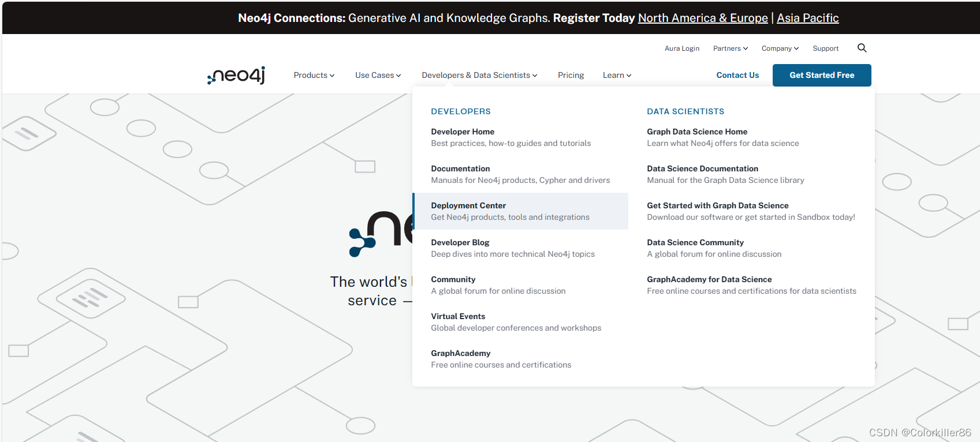The image size is (980, 442).
Task: Register for Asia Pacific event
Action: [x=807, y=18]
